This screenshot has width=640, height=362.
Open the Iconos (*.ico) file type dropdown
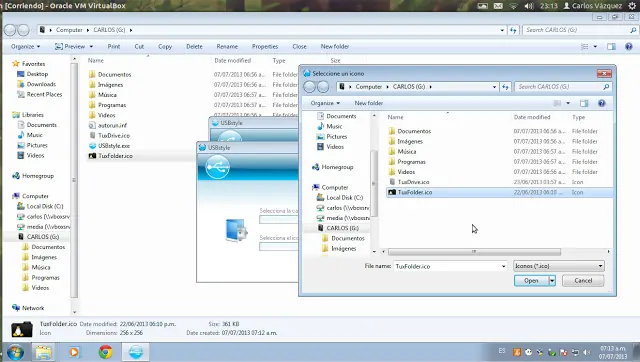click(559, 266)
